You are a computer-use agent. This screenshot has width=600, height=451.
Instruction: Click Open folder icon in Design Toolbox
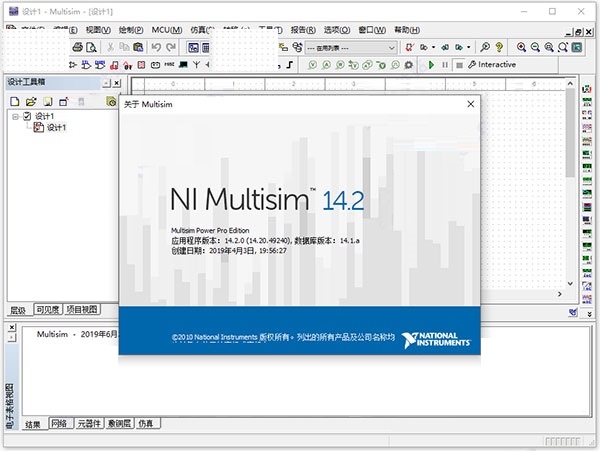click(30, 102)
